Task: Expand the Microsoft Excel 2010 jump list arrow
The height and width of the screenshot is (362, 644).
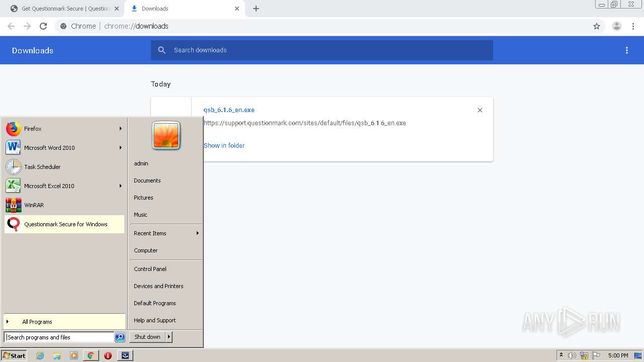Action: point(121,186)
